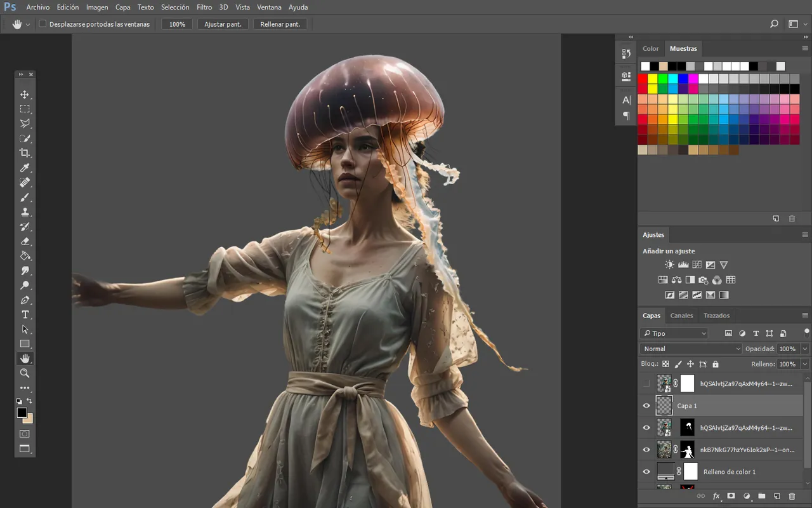
Task: Select the Zoom tool
Action: (x=25, y=373)
